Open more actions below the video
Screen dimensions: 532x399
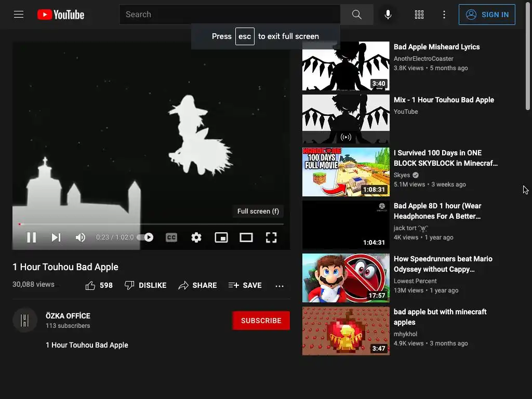pyautogui.click(x=280, y=286)
